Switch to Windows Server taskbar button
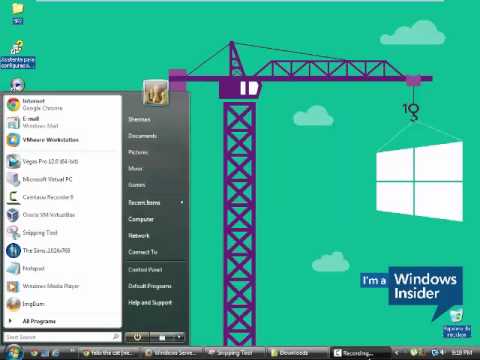The width and height of the screenshot is (480, 360). click(172, 353)
